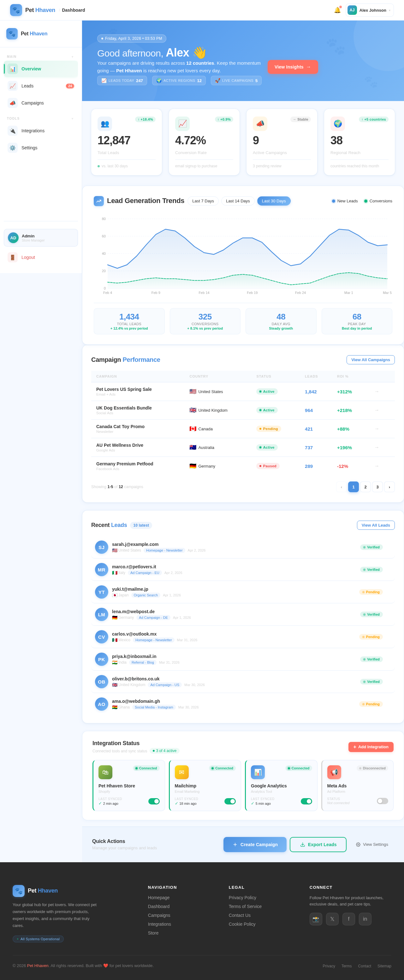Click SJ avatar for sarah.j@example.com
The image size is (404, 980).
pyautogui.click(x=102, y=547)
